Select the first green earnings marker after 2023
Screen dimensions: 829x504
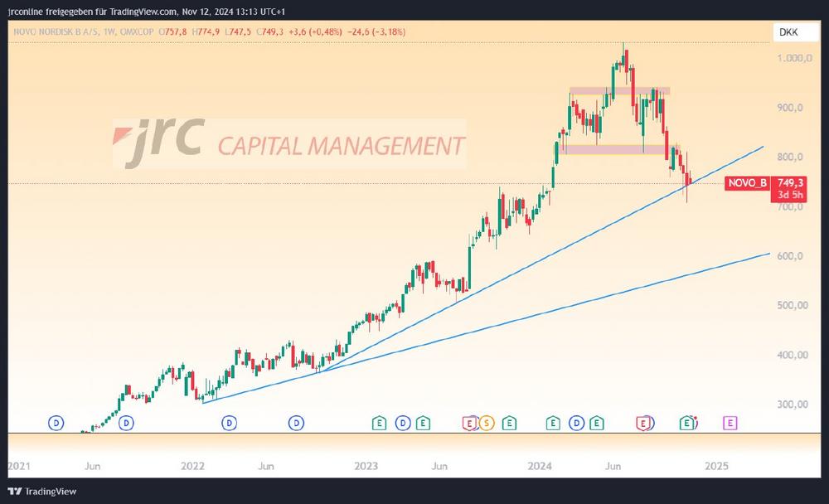click(379, 423)
